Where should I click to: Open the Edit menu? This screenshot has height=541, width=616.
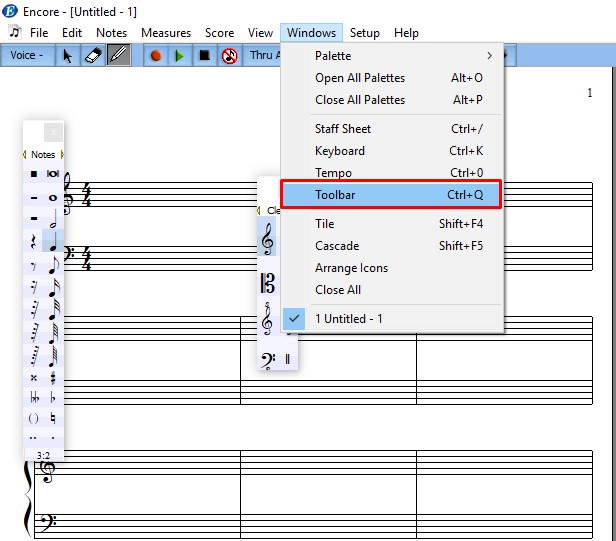click(x=72, y=33)
